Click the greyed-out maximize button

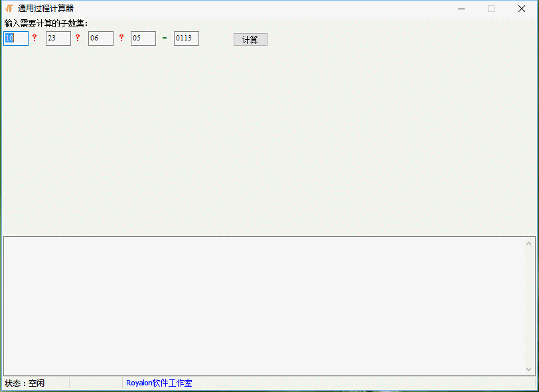point(491,9)
